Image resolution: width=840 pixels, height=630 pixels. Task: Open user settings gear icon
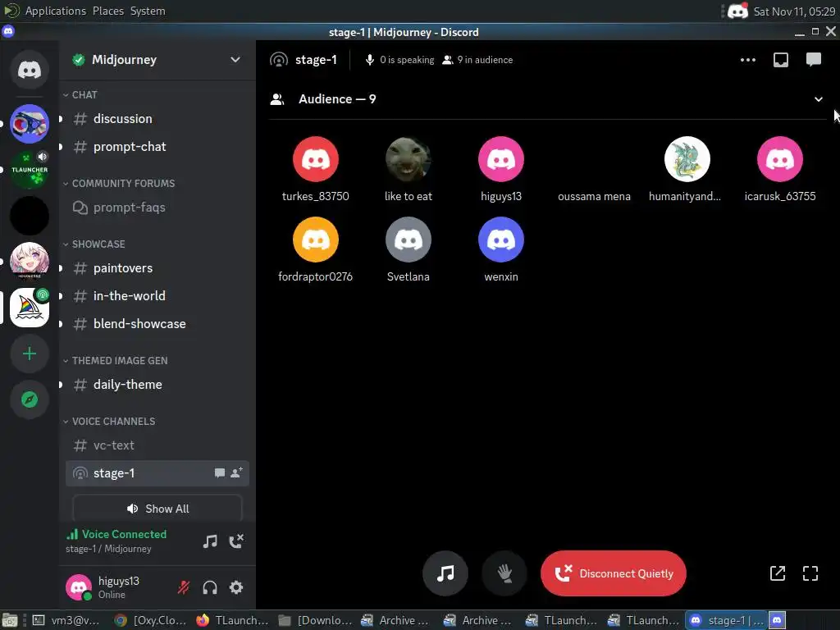[236, 587]
